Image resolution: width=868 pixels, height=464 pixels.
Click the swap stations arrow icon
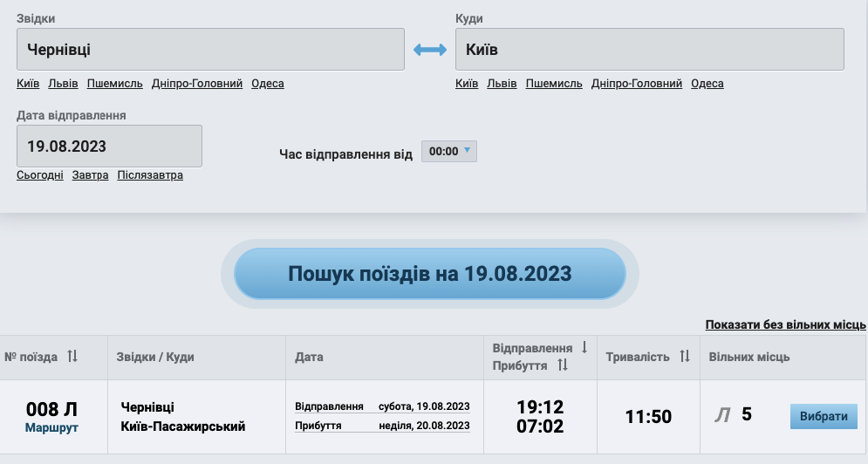[429, 51]
